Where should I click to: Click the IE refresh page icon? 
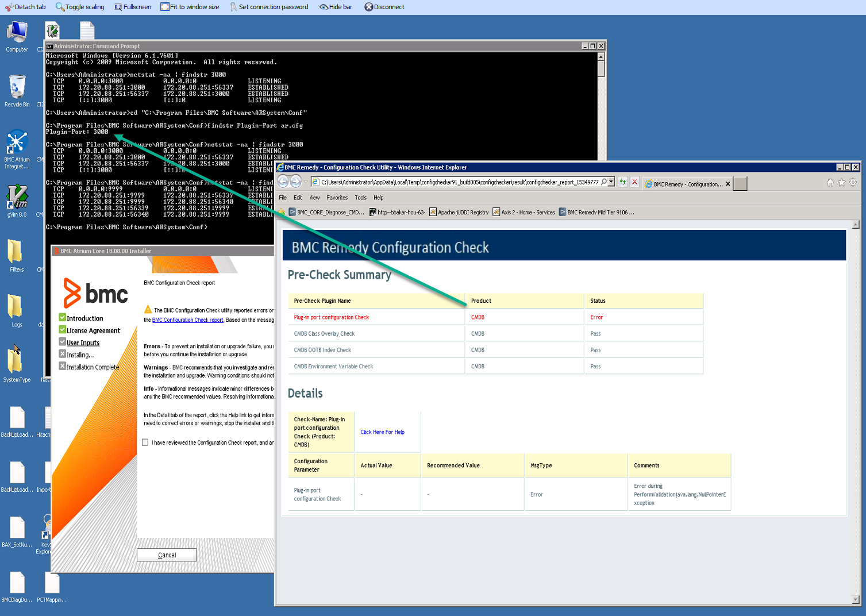pyautogui.click(x=622, y=182)
